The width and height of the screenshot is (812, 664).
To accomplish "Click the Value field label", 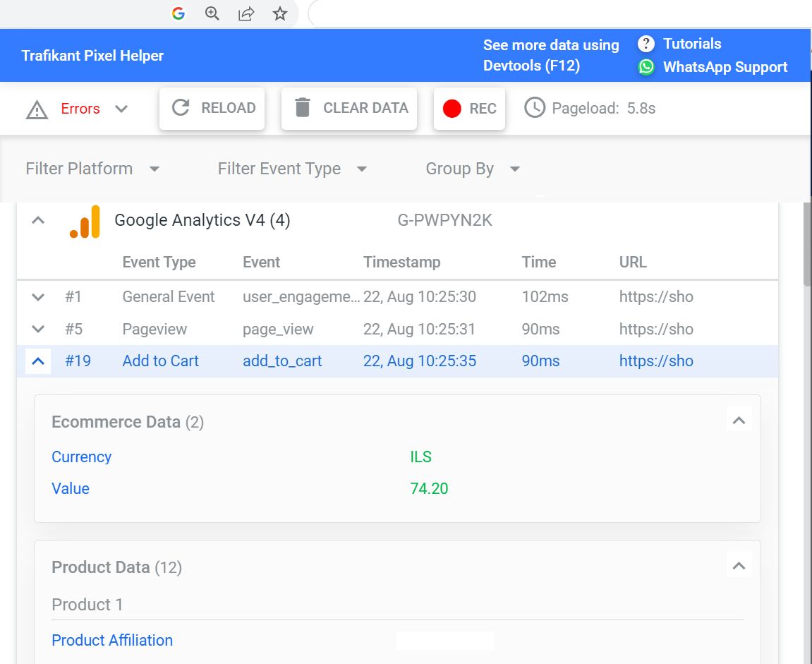I will point(71,488).
